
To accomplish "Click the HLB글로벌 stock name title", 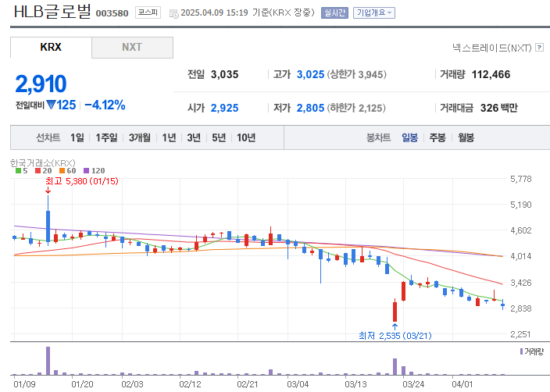I will coord(52,12).
